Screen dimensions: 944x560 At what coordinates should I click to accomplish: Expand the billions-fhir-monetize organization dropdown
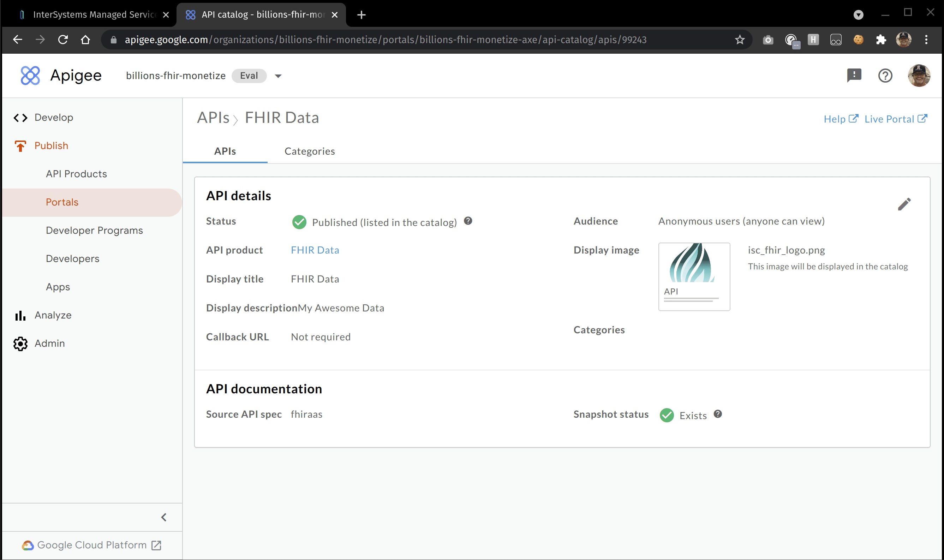tap(278, 76)
